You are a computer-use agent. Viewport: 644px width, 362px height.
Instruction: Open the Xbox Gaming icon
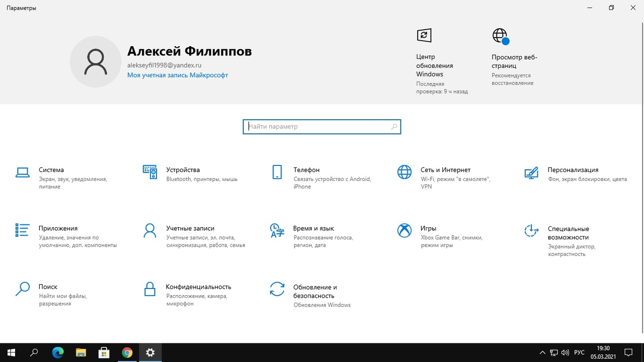pyautogui.click(x=405, y=230)
